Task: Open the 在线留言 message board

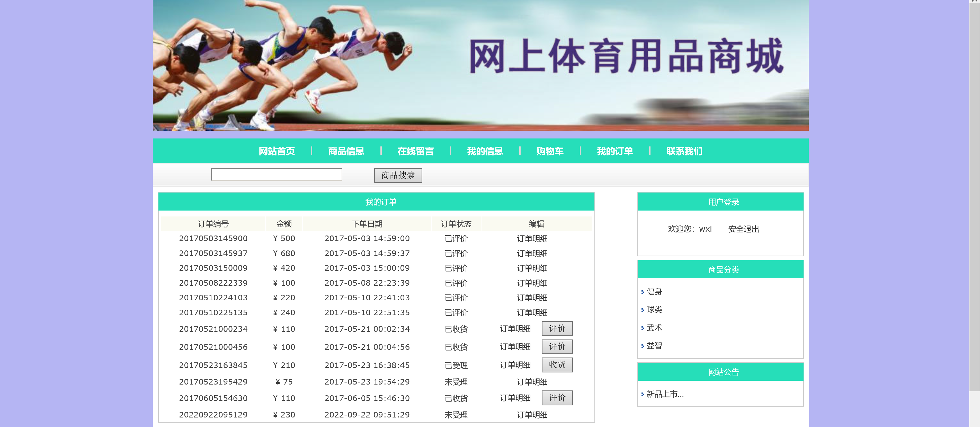Action: coord(416,151)
